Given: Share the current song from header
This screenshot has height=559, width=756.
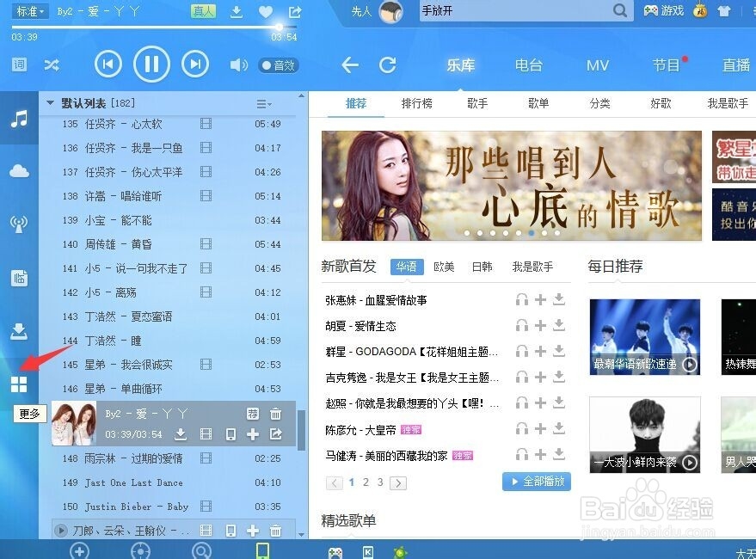Looking at the screenshot, I should pyautogui.click(x=295, y=12).
